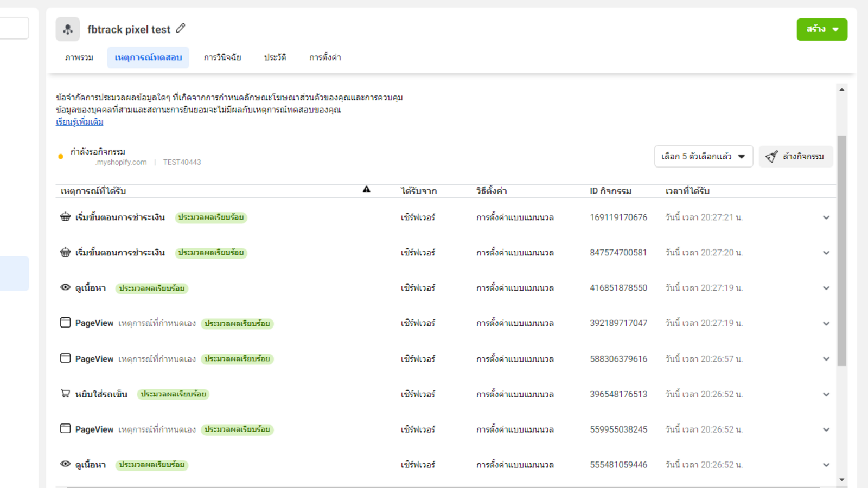Click cart icon of add to cart event 396548176513

click(x=65, y=394)
